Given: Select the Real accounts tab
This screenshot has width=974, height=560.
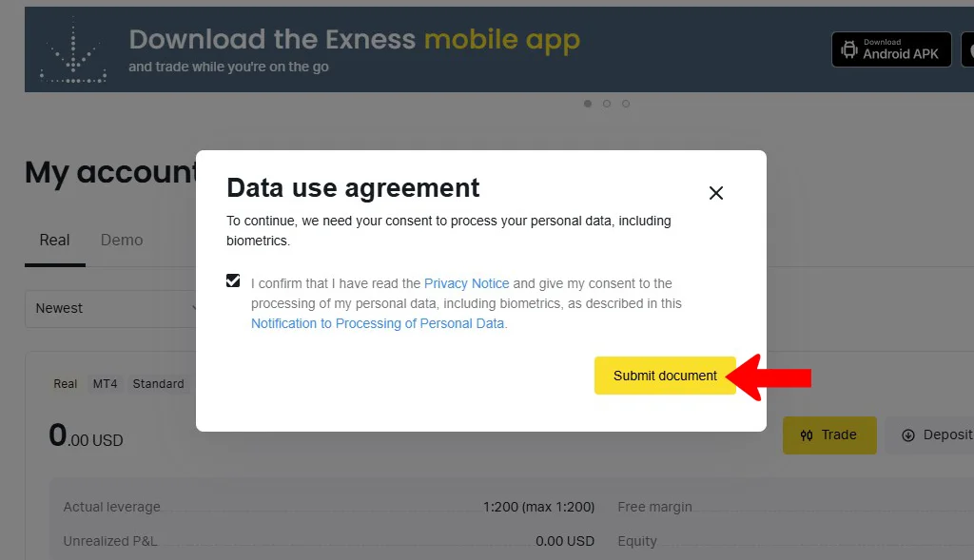Looking at the screenshot, I should [54, 240].
